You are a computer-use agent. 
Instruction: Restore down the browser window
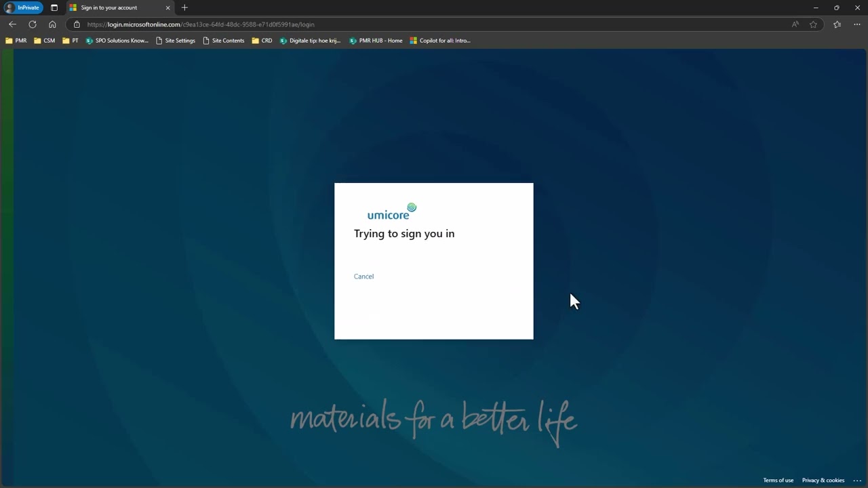pyautogui.click(x=836, y=7)
